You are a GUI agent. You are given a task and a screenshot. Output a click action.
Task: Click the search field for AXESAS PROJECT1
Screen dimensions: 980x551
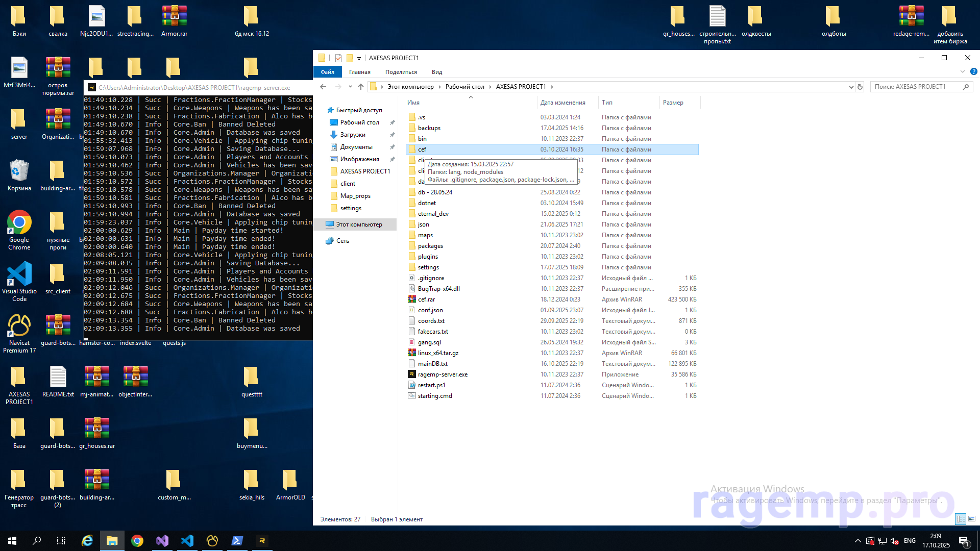point(916,87)
